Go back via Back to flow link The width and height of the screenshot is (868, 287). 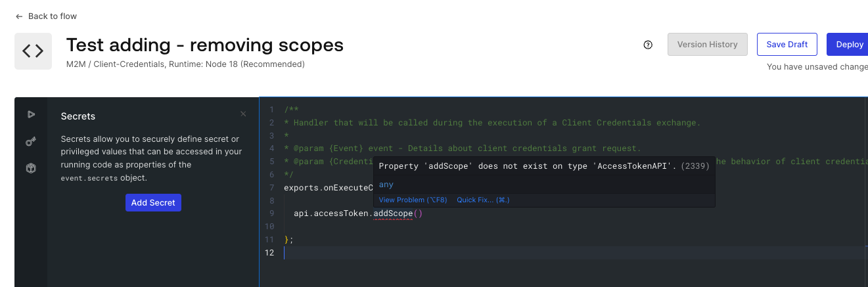[x=46, y=16]
